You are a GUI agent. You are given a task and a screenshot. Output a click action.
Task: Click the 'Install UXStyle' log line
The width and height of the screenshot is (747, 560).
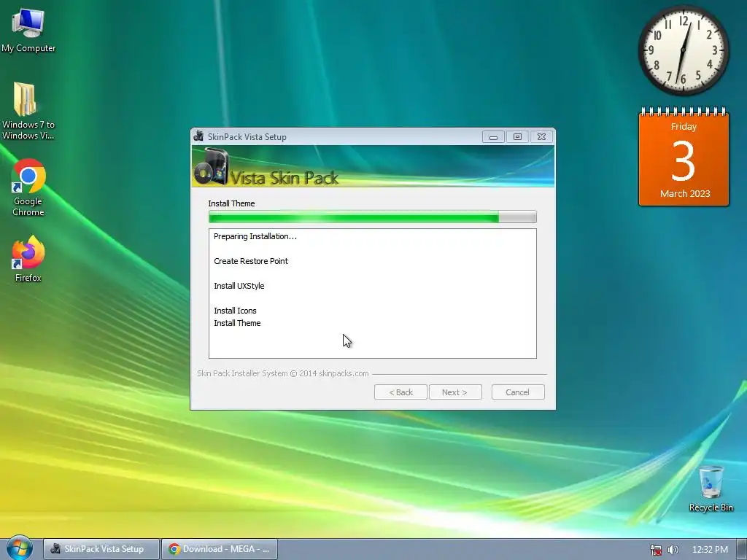[239, 286]
